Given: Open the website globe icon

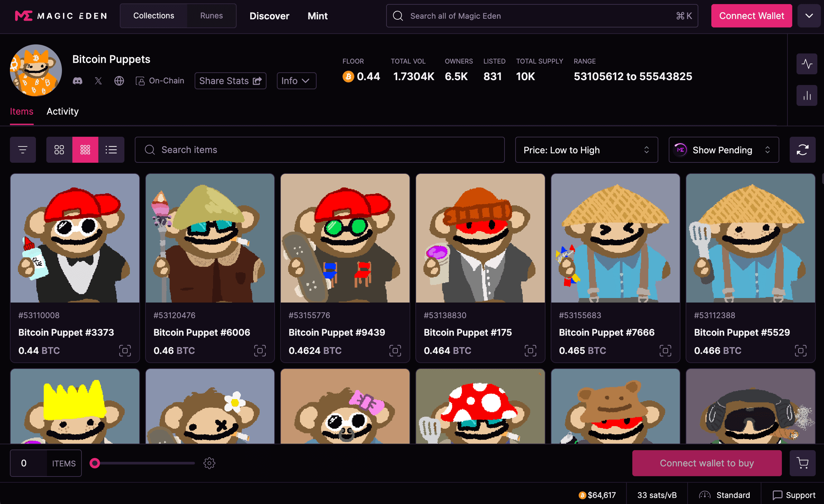Looking at the screenshot, I should coord(119,81).
